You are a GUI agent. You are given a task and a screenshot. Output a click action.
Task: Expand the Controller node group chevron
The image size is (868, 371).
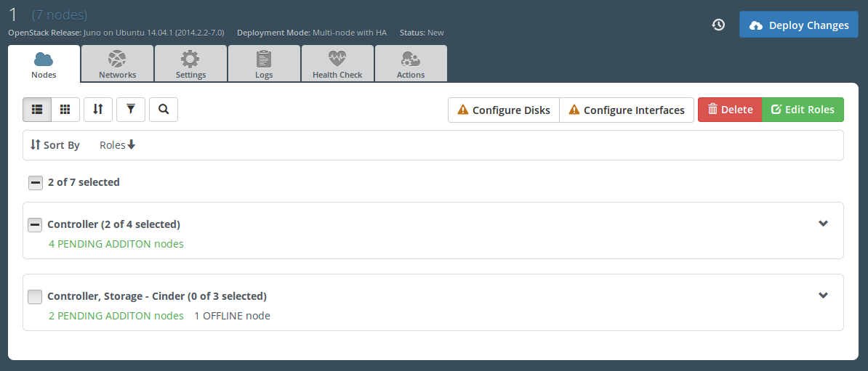click(x=823, y=224)
